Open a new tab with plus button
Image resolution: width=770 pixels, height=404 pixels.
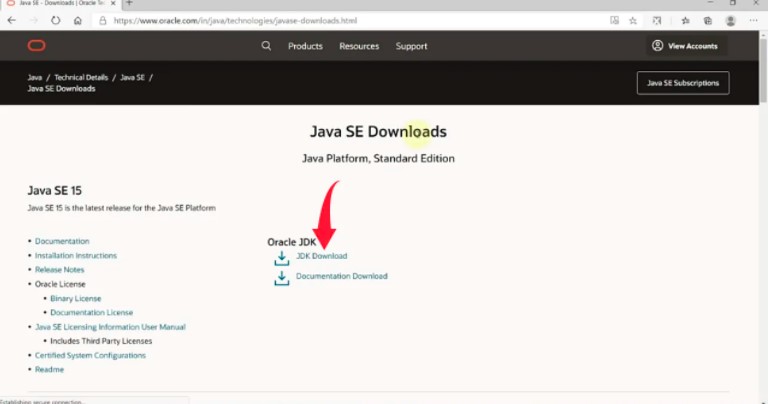[x=129, y=4]
